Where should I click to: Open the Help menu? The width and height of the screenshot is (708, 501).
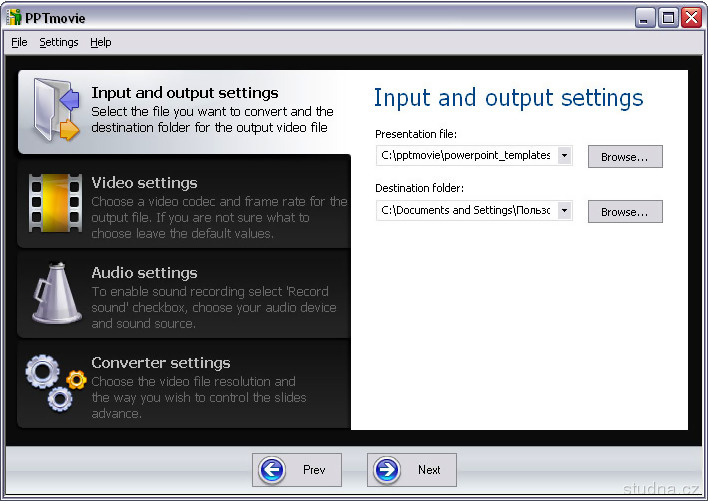tap(101, 42)
